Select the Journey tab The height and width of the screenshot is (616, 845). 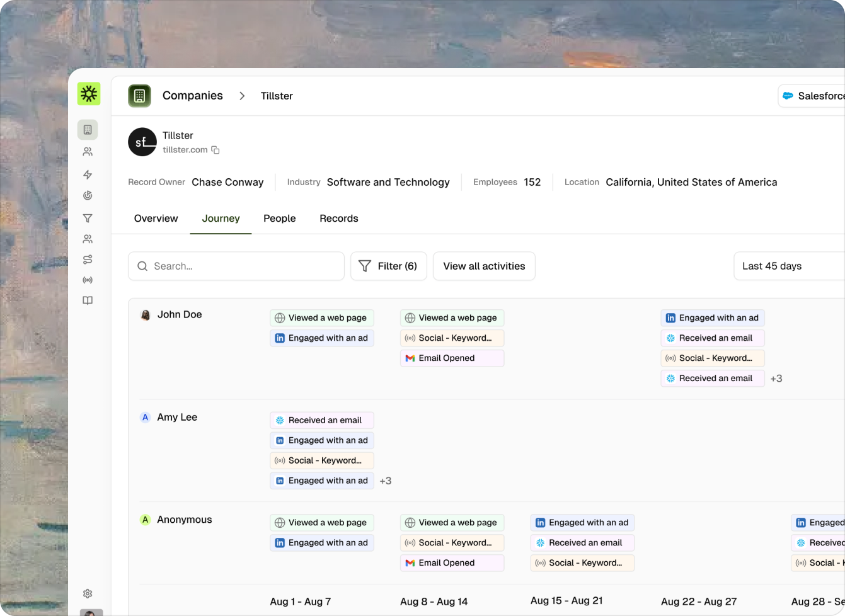click(221, 219)
